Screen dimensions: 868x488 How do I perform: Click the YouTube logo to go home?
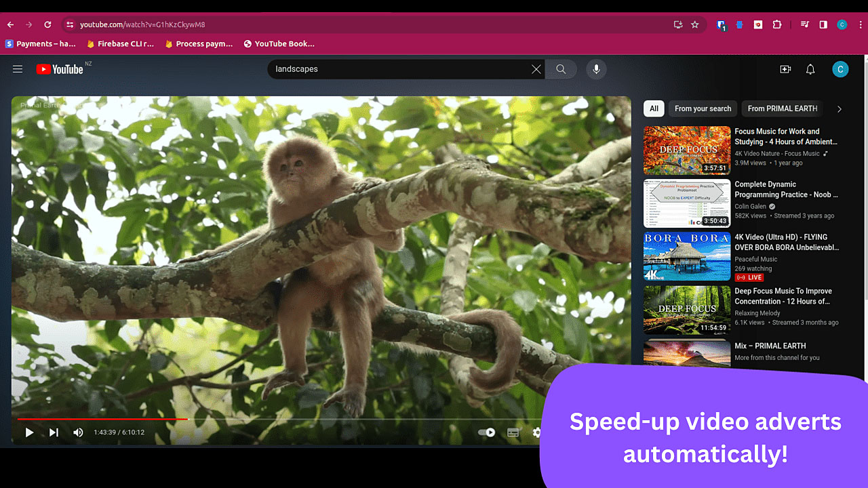click(60, 69)
